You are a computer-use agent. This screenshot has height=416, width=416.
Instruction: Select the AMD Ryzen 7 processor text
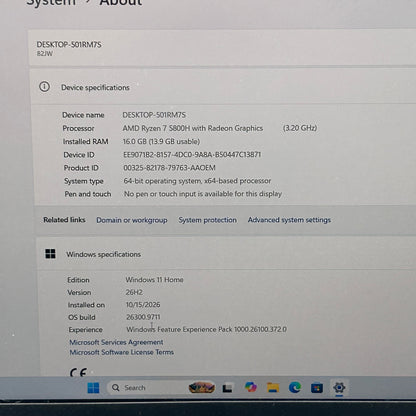point(193,128)
